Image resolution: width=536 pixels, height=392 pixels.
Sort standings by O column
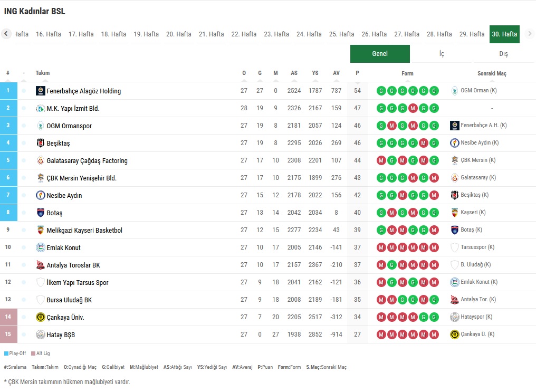tap(244, 73)
